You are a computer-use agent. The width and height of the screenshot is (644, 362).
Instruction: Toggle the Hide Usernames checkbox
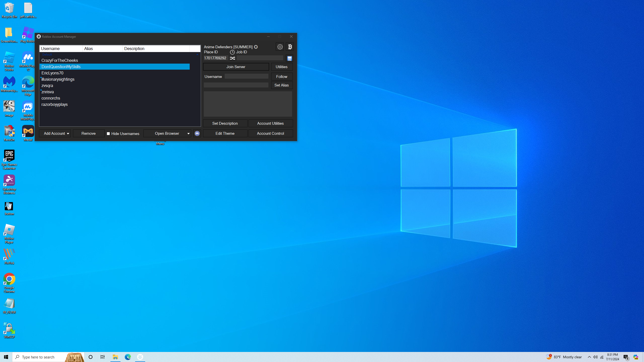click(x=108, y=134)
